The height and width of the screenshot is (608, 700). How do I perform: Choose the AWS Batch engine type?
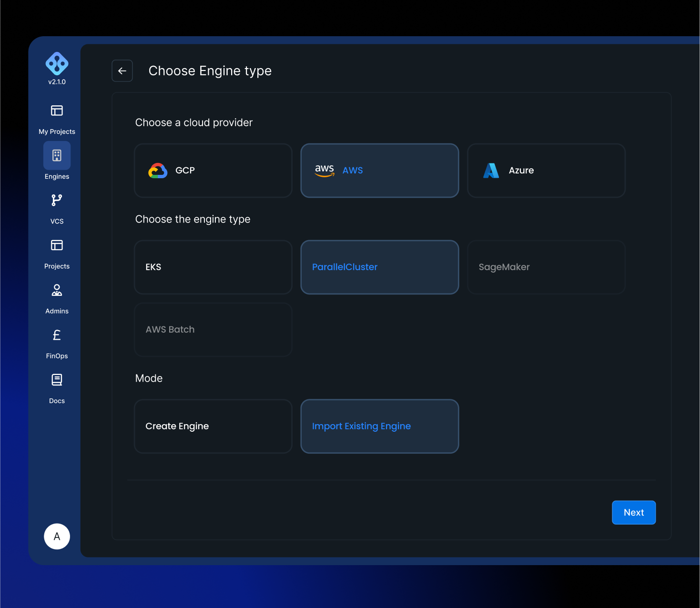[x=213, y=330]
